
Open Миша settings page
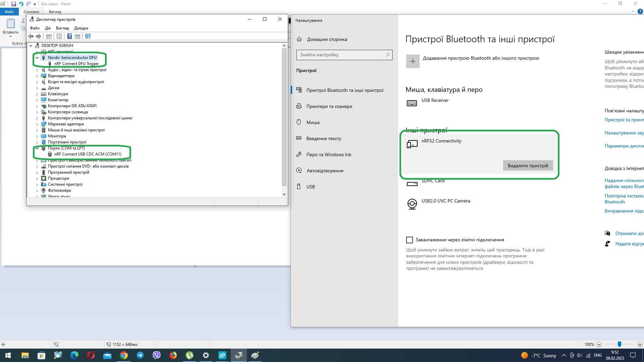coord(313,122)
